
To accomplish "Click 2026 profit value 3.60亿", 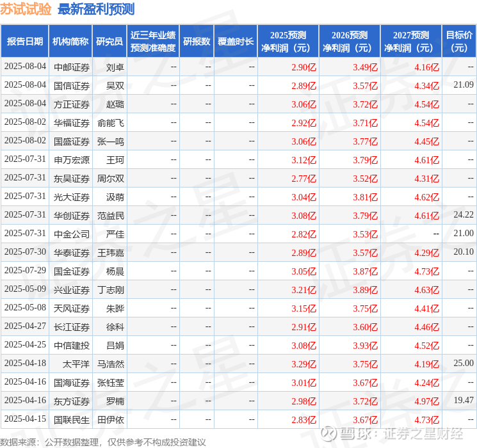I will [x=366, y=327].
